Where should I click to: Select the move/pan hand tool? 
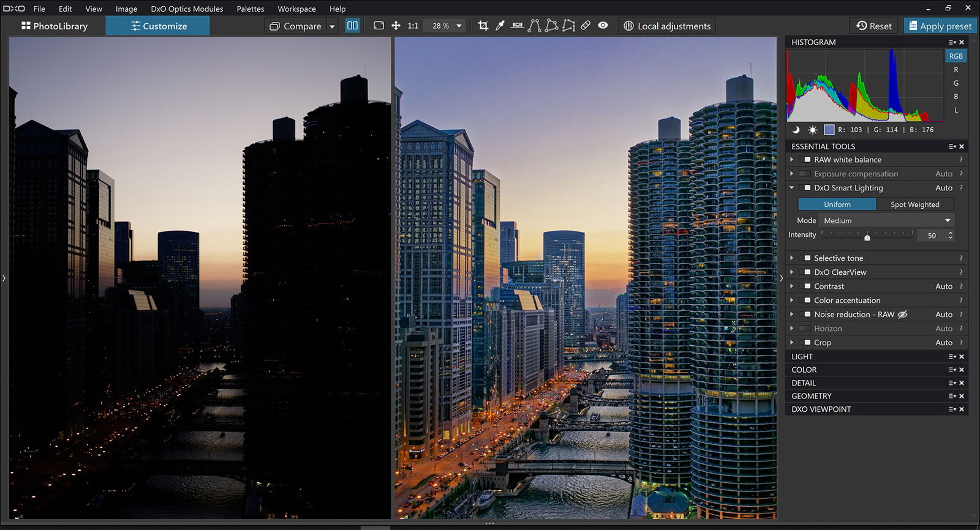click(396, 26)
